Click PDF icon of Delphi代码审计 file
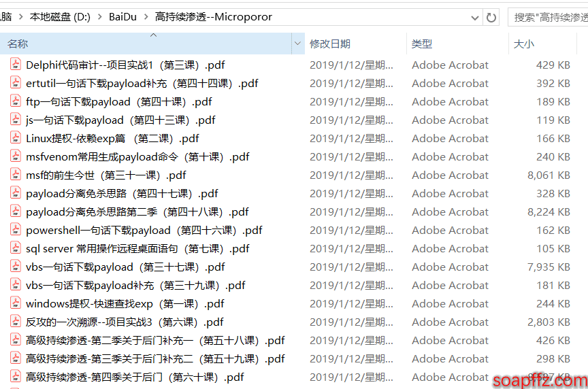This screenshot has width=588, height=389. (16, 65)
